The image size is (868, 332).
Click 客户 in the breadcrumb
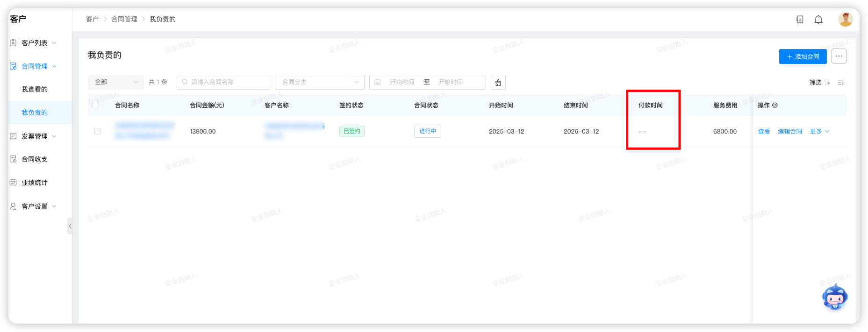pyautogui.click(x=92, y=19)
